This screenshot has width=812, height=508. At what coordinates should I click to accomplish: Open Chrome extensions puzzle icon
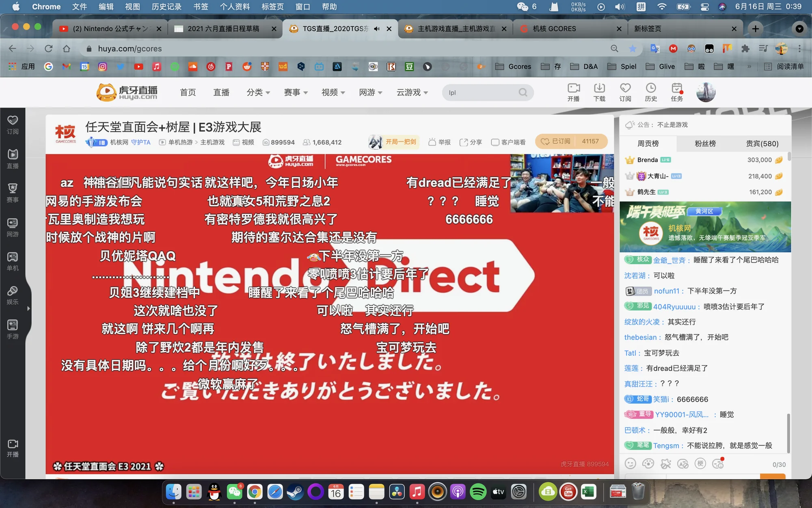[745, 49]
